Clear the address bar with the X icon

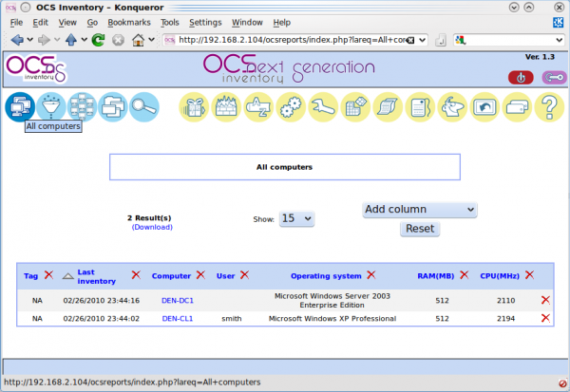410,40
